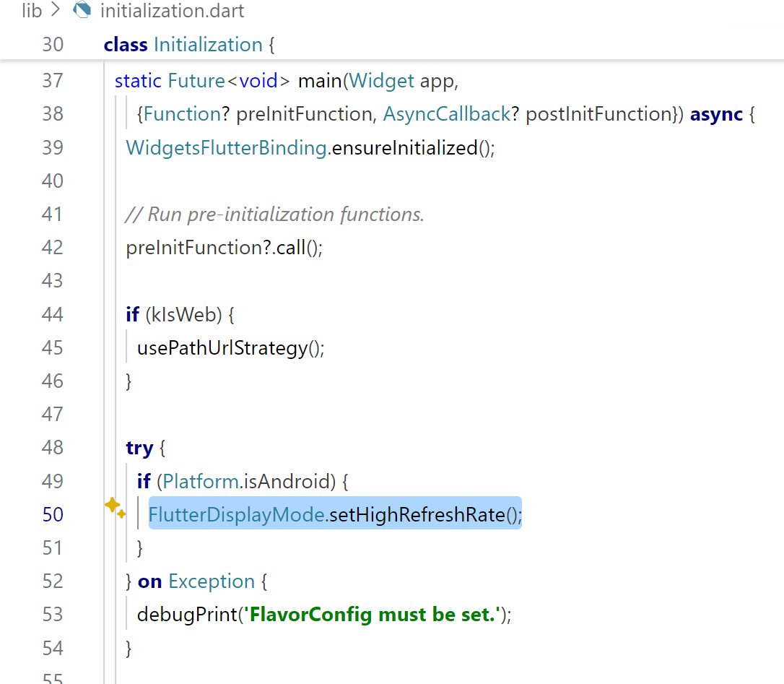
Task: Open the lib folder breadcrumb
Action: (x=32, y=11)
